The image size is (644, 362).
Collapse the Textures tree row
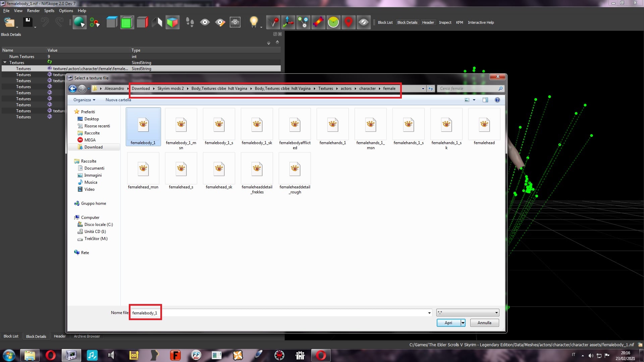5,62
